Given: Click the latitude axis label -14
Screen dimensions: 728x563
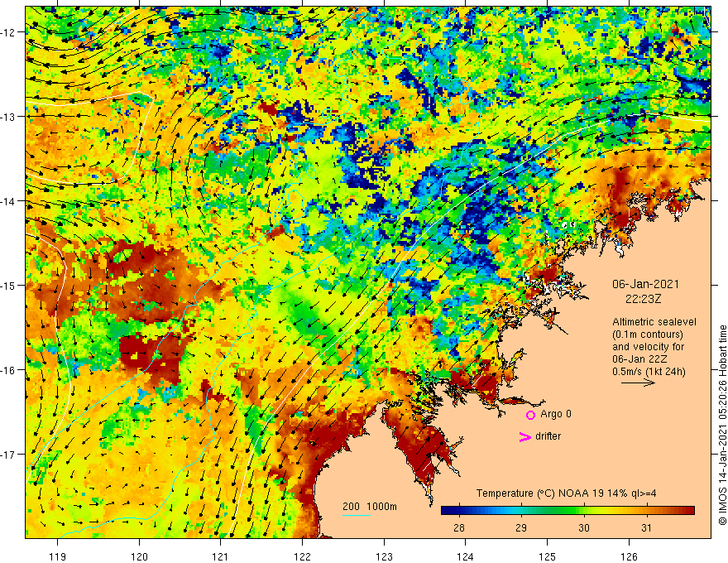Looking at the screenshot, I should pos(9,201).
